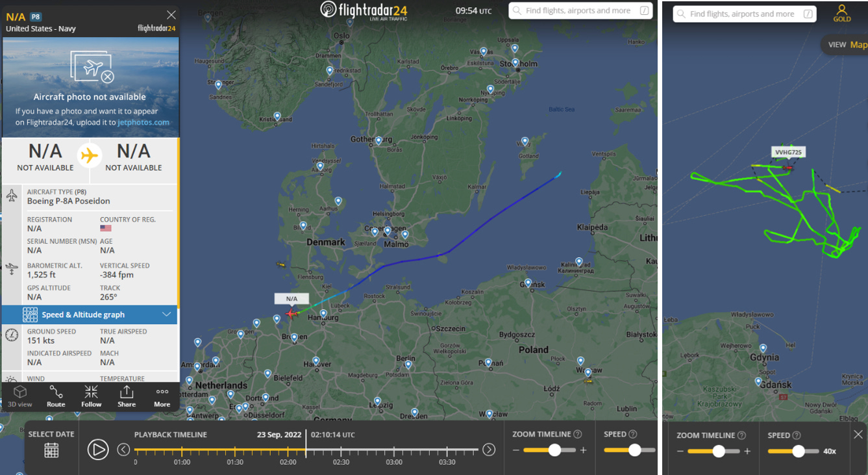Increase zoom timeline with plus in left window
868x475 pixels.
583,450
